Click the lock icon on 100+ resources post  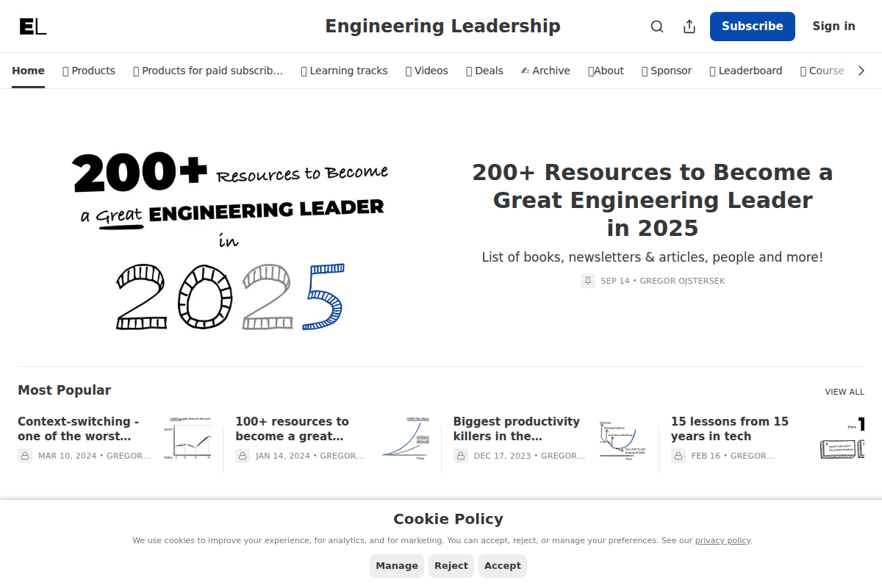click(243, 456)
